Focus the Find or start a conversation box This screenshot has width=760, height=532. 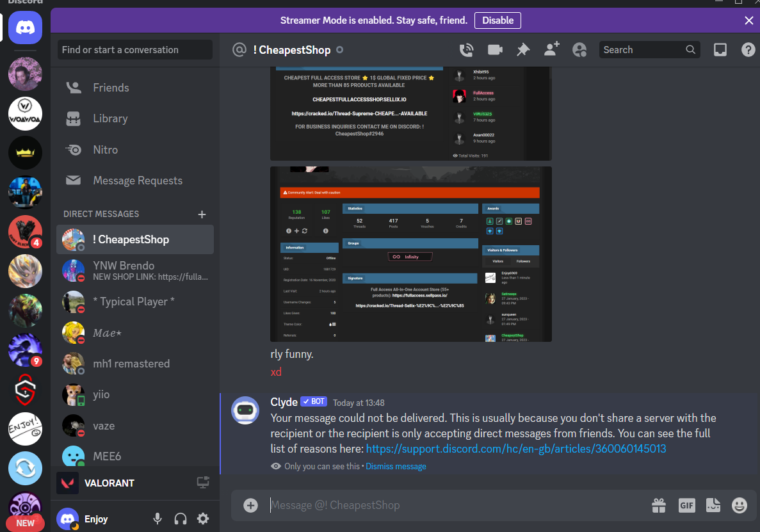134,50
